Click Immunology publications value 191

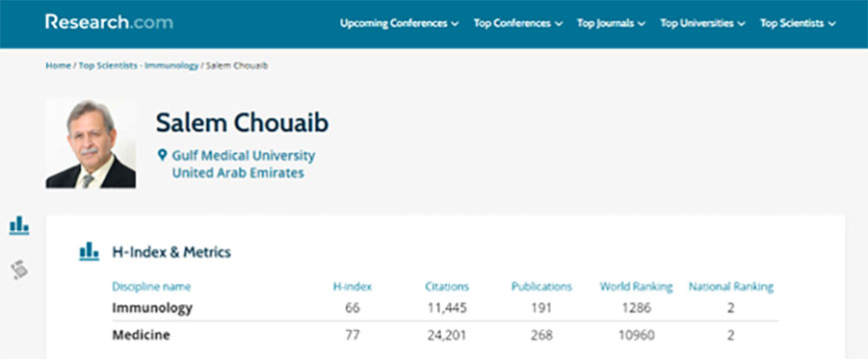coord(542,308)
